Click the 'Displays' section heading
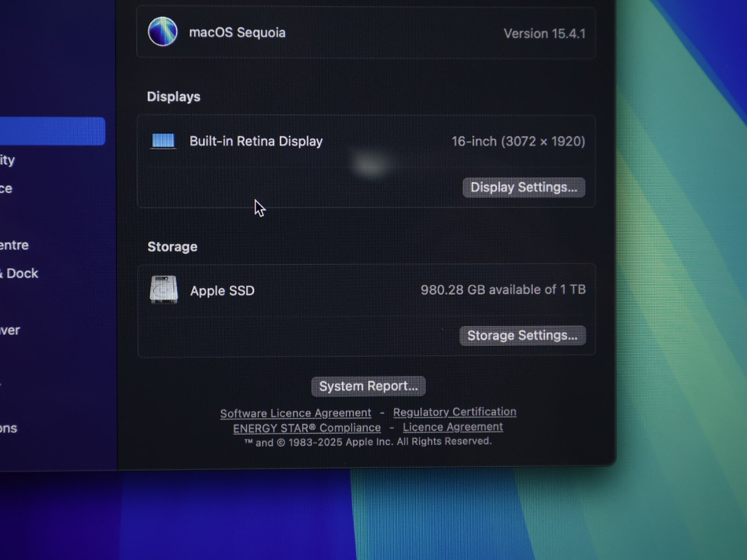Image resolution: width=747 pixels, height=560 pixels. tap(174, 97)
